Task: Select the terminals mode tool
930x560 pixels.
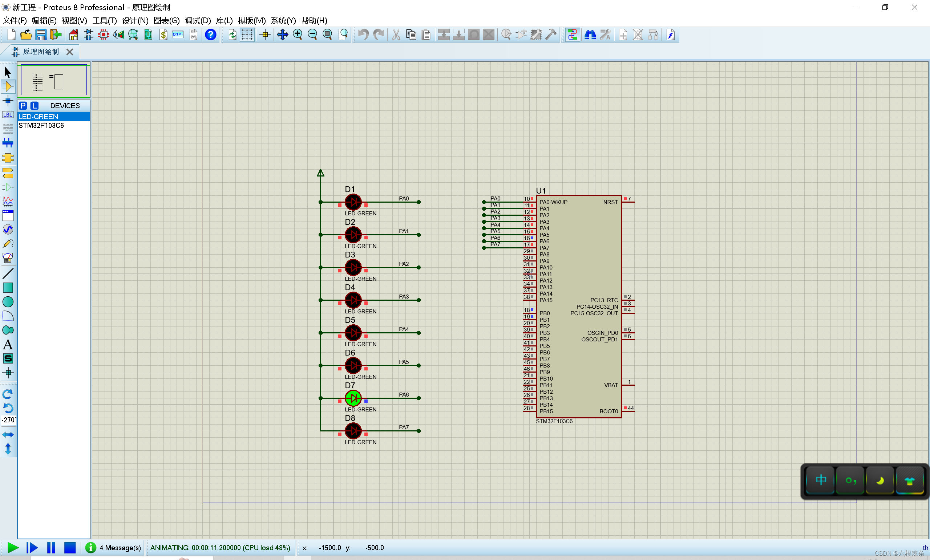Action: (x=8, y=173)
